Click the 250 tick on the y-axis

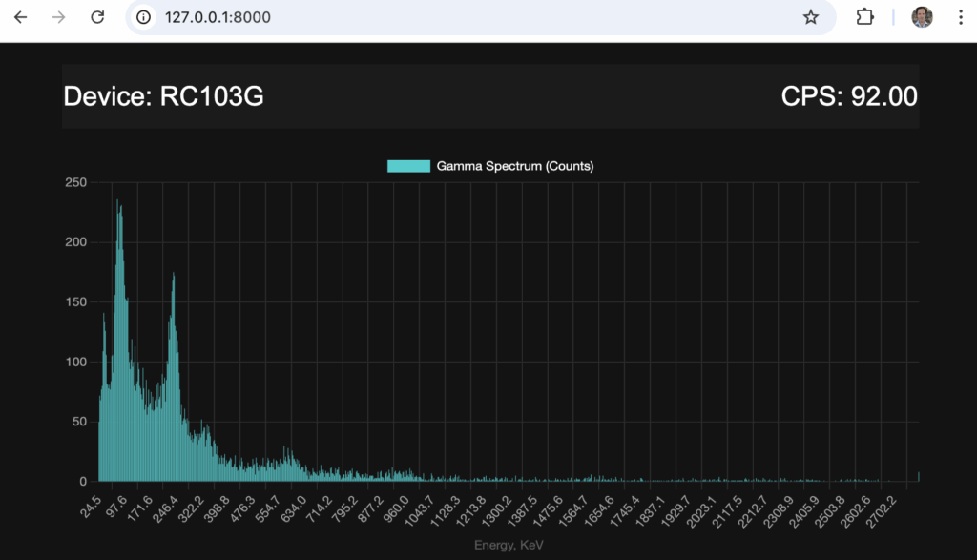point(76,182)
